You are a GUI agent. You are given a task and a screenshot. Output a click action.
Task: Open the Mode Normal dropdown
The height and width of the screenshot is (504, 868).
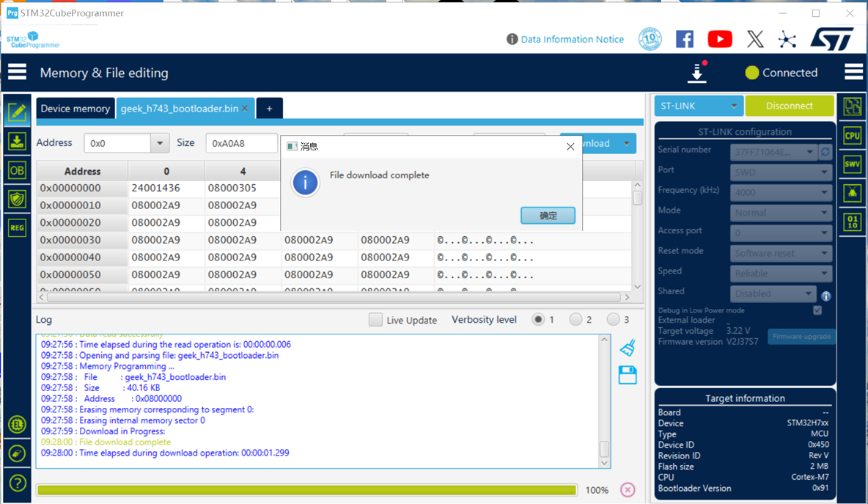(781, 213)
